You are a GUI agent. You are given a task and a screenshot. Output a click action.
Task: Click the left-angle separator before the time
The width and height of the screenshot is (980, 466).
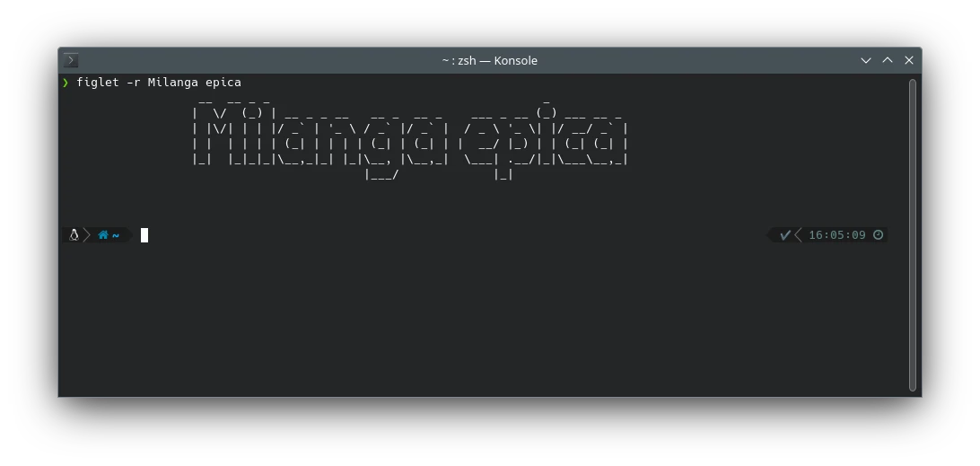click(x=798, y=235)
